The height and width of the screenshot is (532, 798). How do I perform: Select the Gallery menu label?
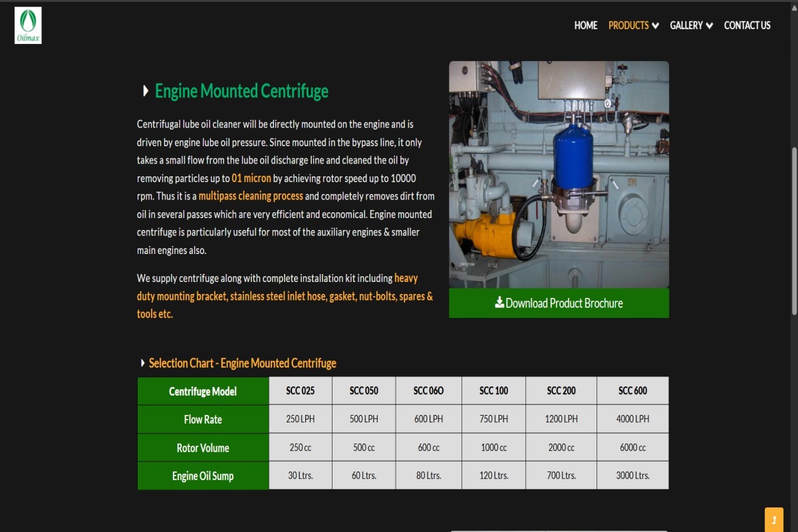[x=686, y=25]
